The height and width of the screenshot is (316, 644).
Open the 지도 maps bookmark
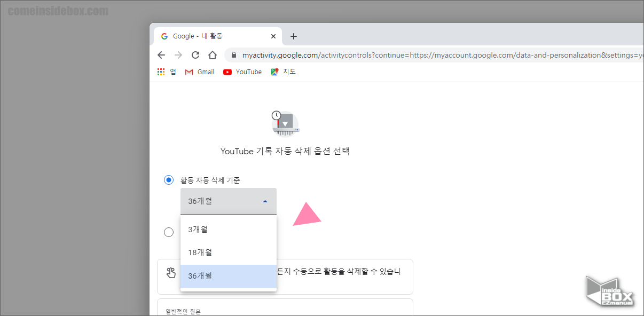coord(283,72)
